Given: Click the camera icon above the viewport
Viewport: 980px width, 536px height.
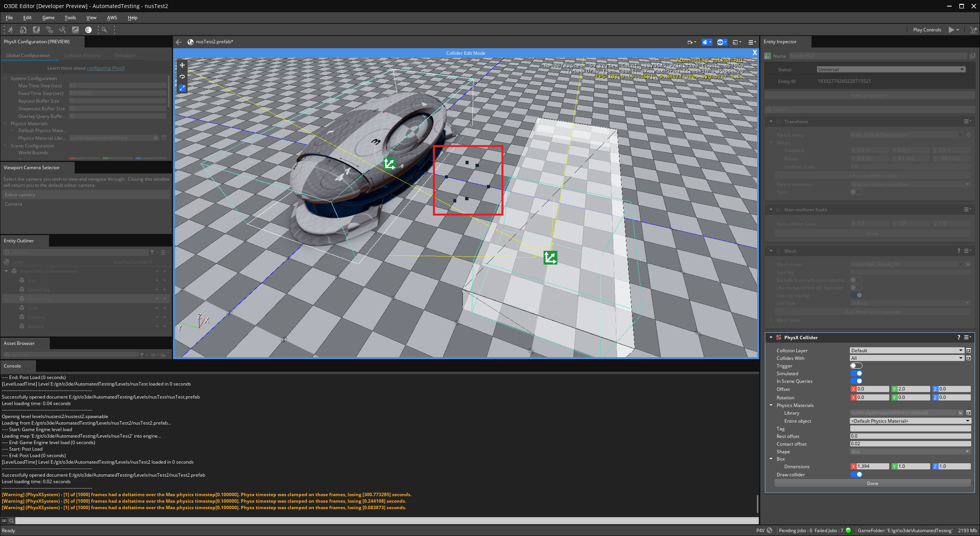Looking at the screenshot, I should (689, 42).
